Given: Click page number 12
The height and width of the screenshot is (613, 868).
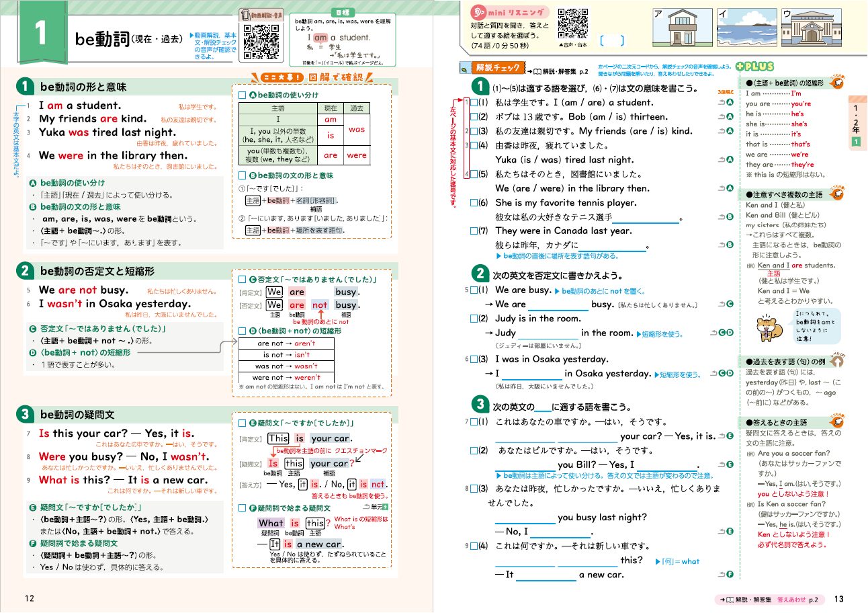Looking at the screenshot, I should [29, 600].
